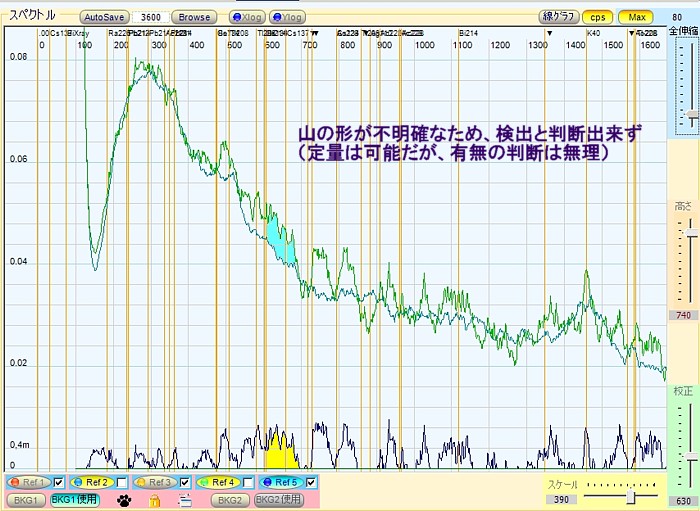Image resolution: width=700 pixels, height=511 pixels.
Task: Toggle BKG1使用 background subtraction
Action: (x=75, y=500)
